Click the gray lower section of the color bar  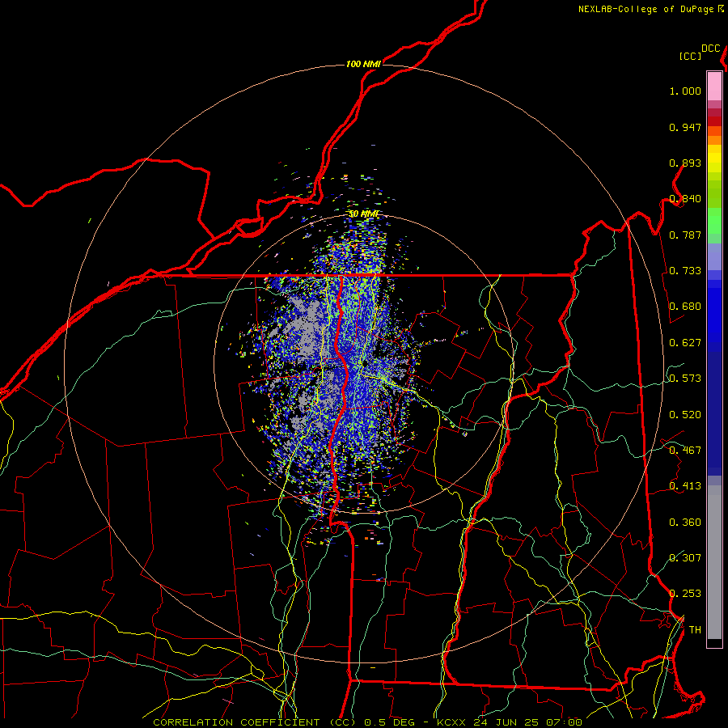[714, 562]
